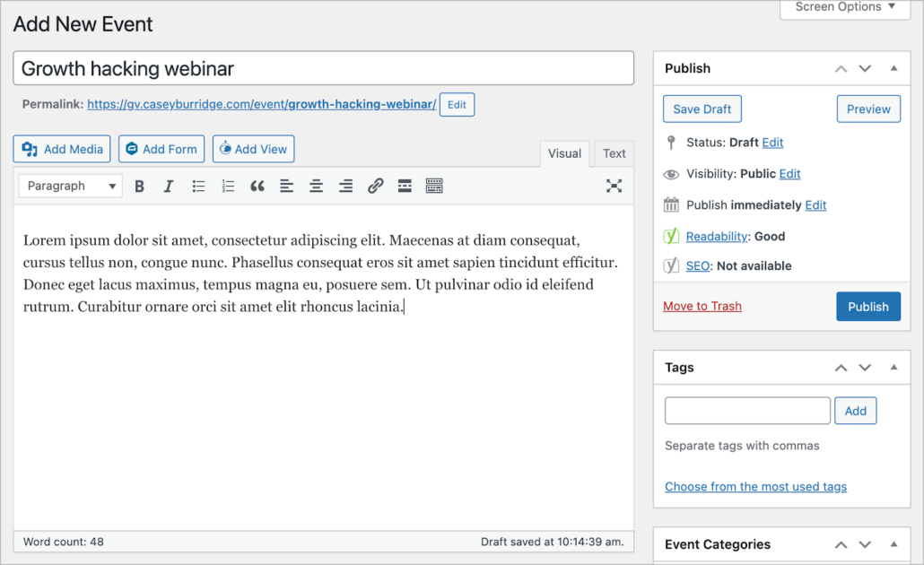The image size is (924, 565).
Task: Click the insert link icon
Action: tap(375, 187)
